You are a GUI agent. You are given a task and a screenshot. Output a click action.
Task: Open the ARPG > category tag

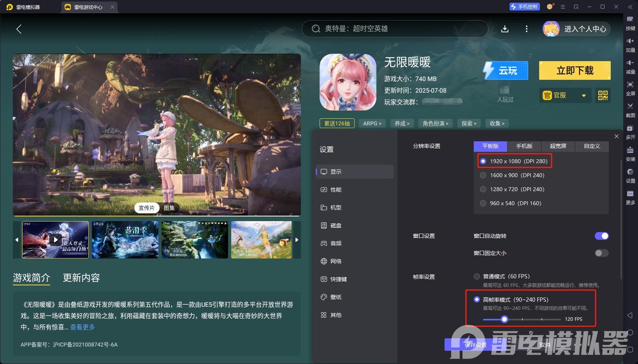(372, 123)
